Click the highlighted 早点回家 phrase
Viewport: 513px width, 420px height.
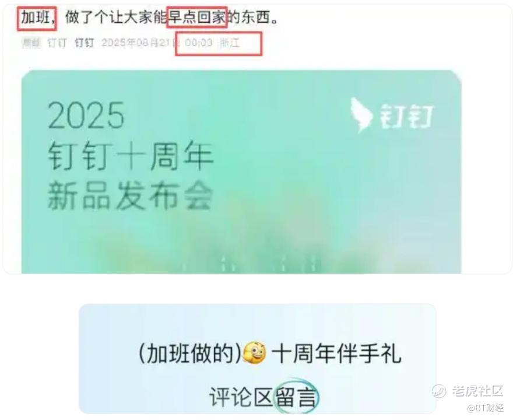197,17
